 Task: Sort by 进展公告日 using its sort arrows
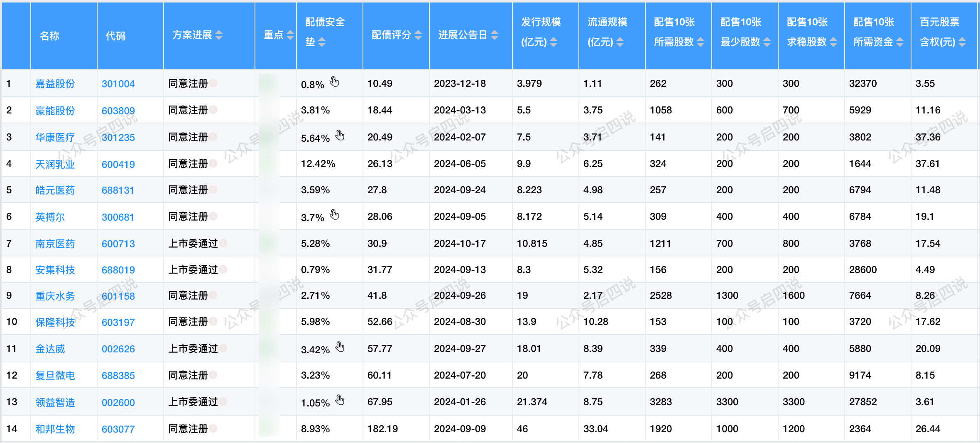coord(495,35)
